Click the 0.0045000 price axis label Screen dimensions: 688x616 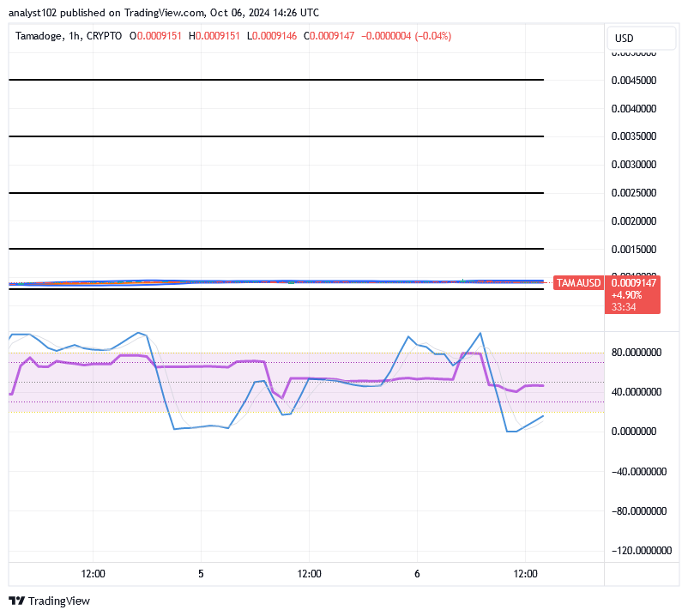[x=634, y=81]
